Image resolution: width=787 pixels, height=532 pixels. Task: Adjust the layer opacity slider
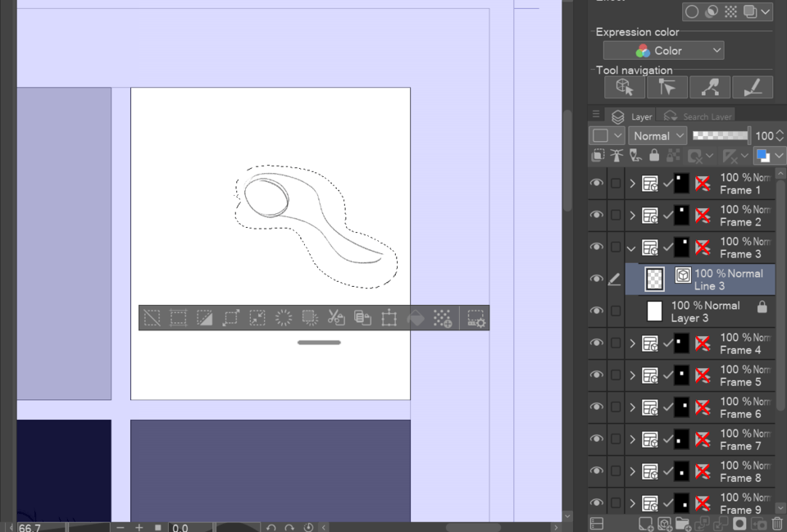[x=720, y=135]
